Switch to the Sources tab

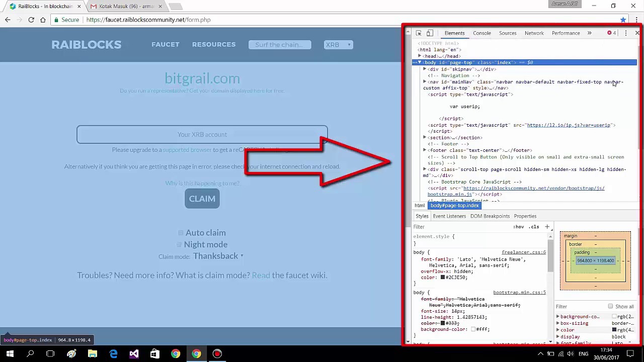[508, 33]
